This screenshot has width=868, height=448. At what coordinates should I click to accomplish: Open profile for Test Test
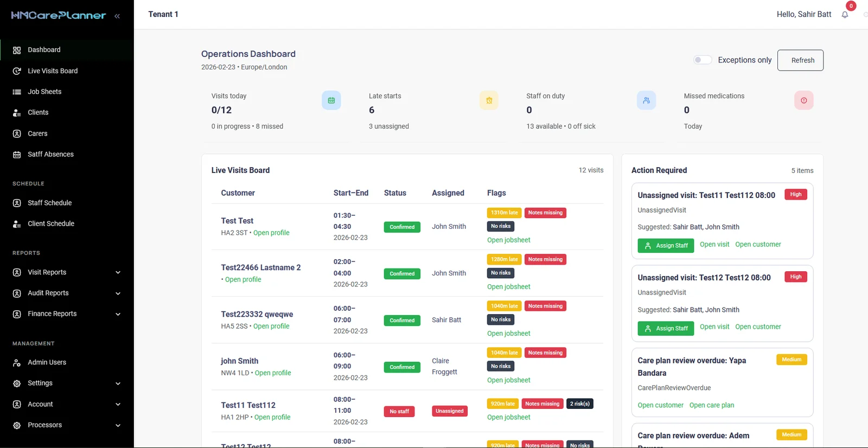tap(271, 233)
